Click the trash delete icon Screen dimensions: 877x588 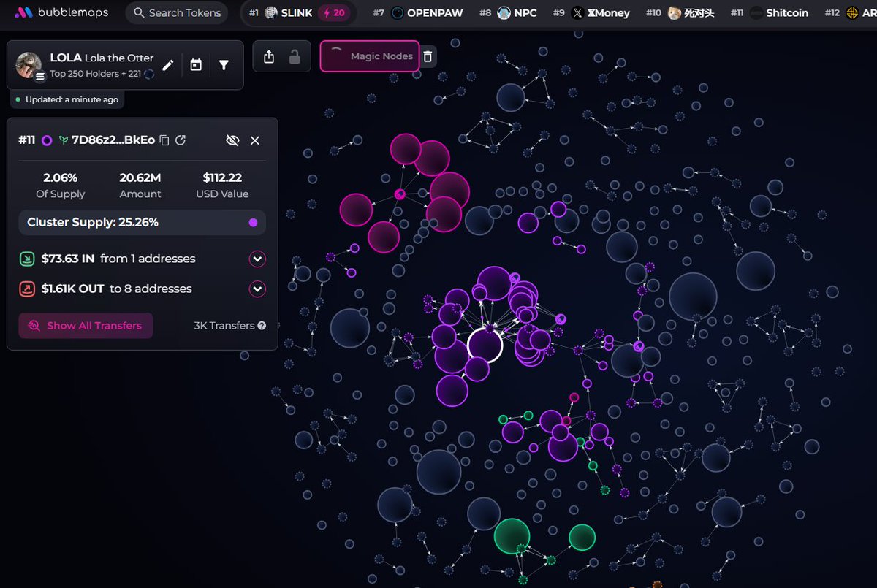coord(428,56)
